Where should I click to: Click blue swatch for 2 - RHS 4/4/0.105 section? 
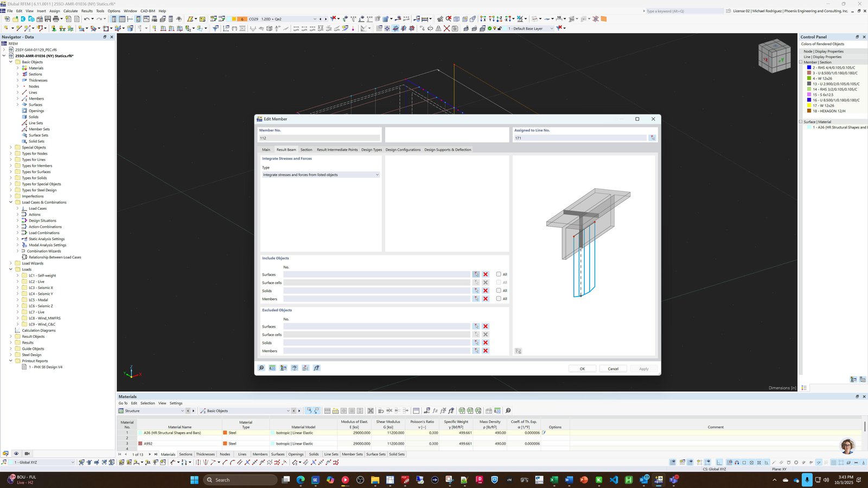point(809,68)
